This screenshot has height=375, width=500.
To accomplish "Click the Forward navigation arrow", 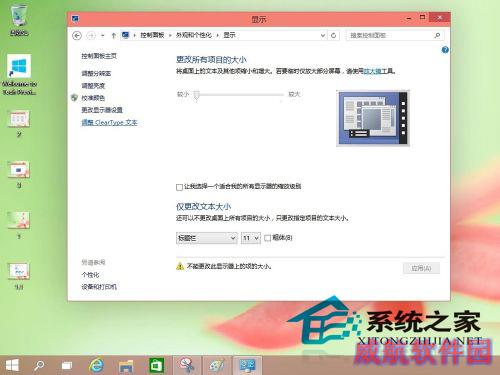I will coord(91,35).
